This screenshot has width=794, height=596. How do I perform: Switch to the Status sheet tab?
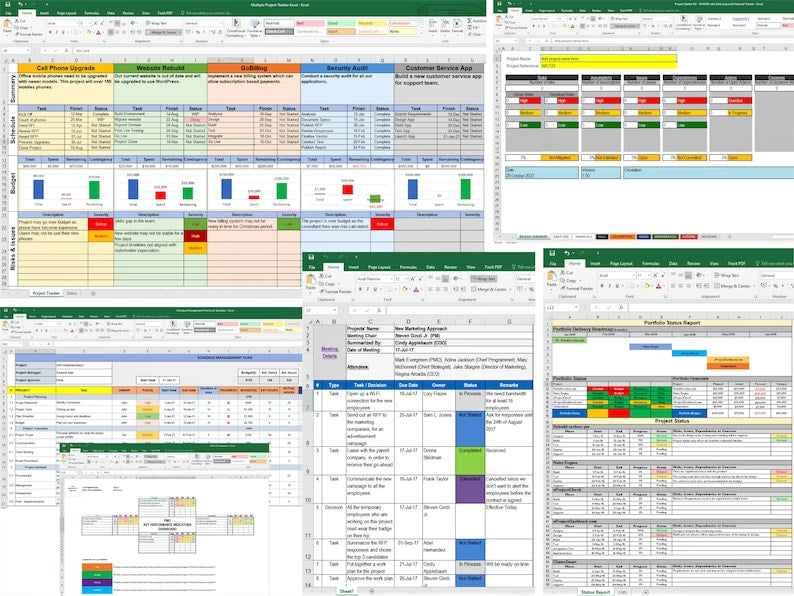click(71, 293)
